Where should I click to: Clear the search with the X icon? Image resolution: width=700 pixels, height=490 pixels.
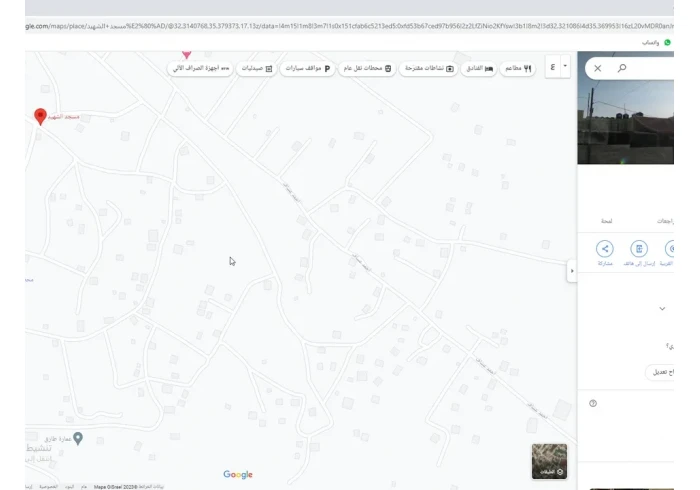[x=598, y=68]
